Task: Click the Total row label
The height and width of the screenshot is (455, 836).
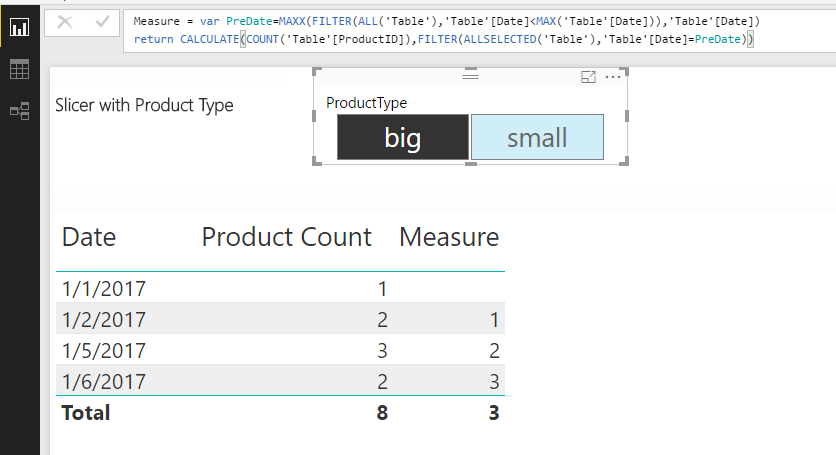Action: pyautogui.click(x=86, y=413)
